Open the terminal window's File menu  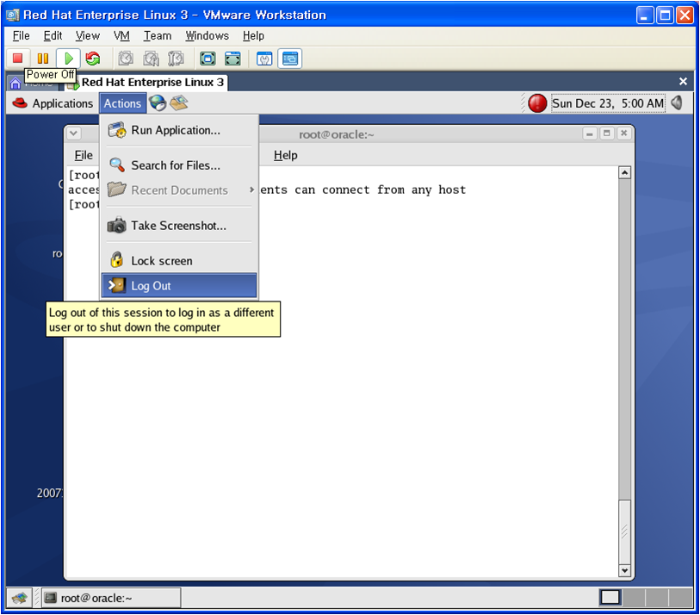coord(84,155)
